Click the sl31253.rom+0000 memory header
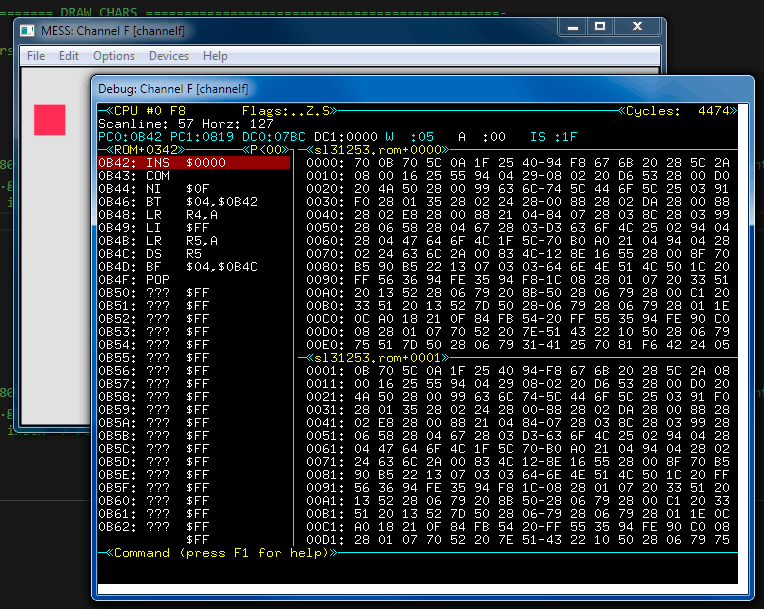This screenshot has height=609, width=764. tap(378, 150)
